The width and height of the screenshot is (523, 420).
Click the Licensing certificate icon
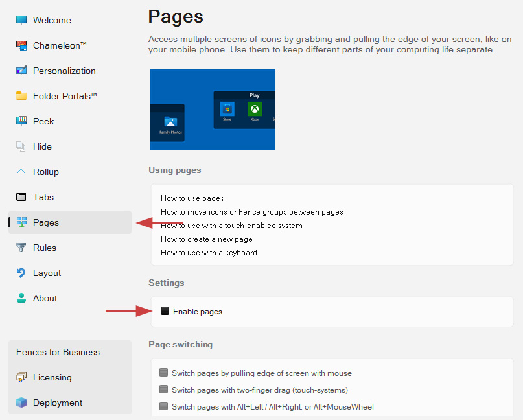coord(21,377)
